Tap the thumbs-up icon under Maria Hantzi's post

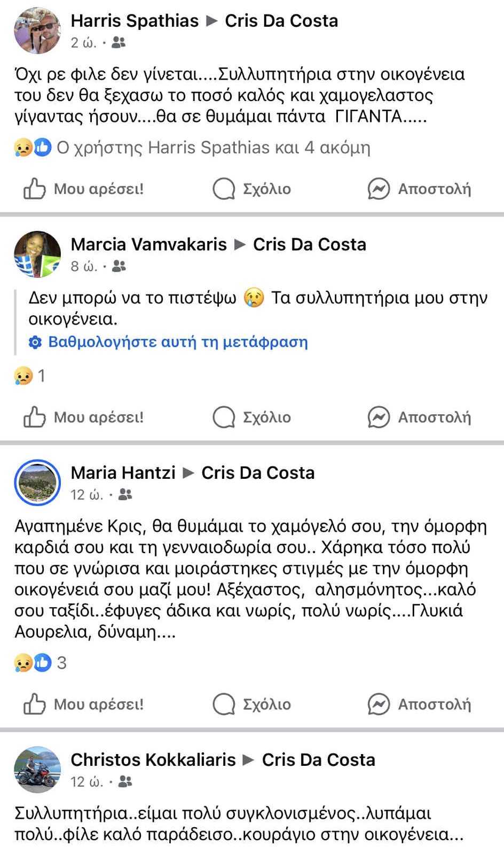[x=34, y=704]
